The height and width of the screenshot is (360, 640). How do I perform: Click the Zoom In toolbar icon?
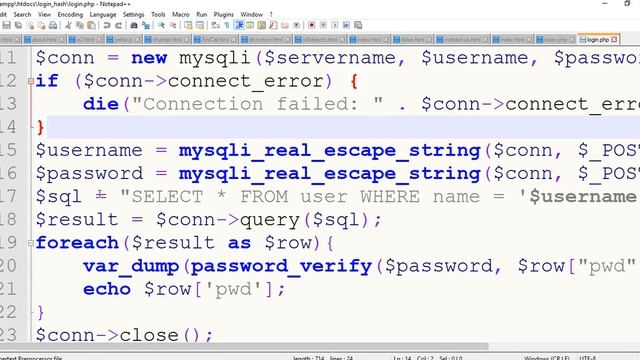tap(161, 25)
